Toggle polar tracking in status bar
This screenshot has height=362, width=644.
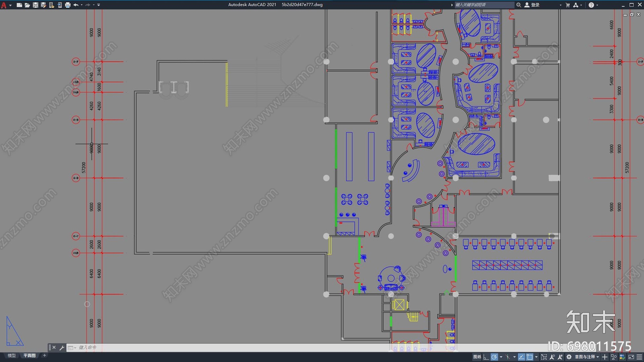coord(495,357)
